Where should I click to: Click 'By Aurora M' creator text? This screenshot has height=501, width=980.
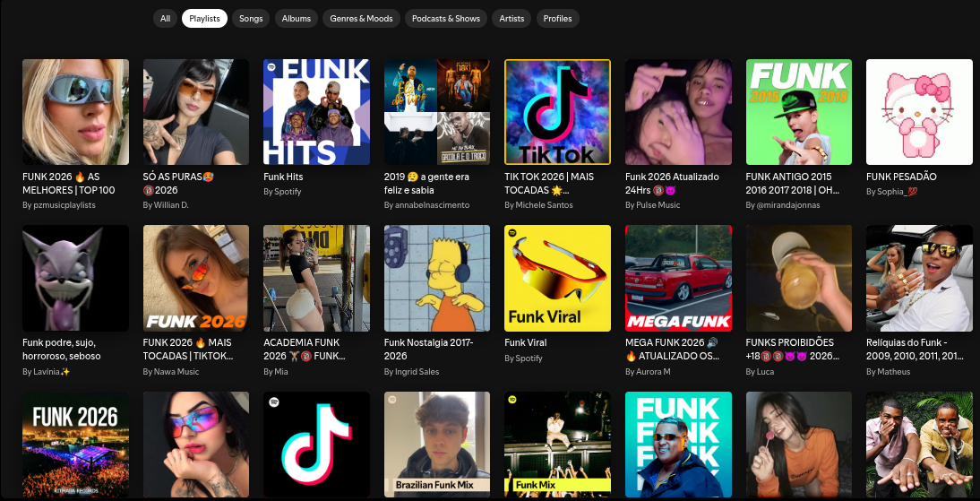pos(649,372)
